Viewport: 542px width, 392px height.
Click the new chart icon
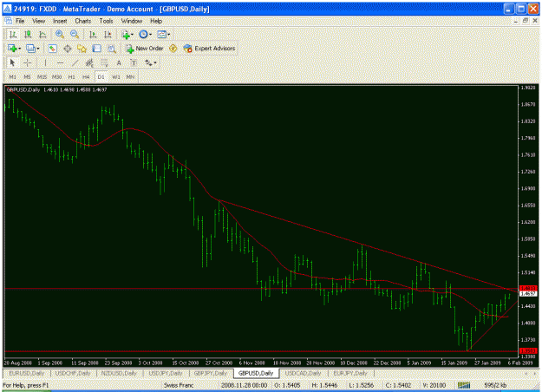coord(12,49)
